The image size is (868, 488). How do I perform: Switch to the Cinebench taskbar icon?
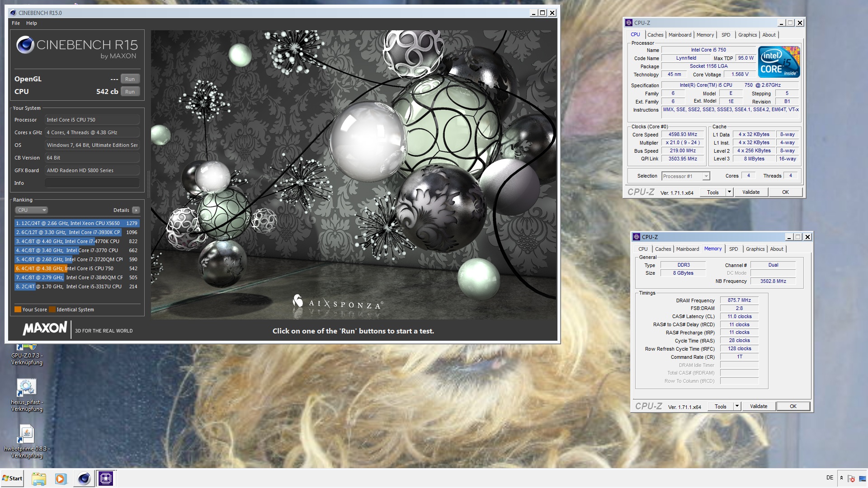84,479
